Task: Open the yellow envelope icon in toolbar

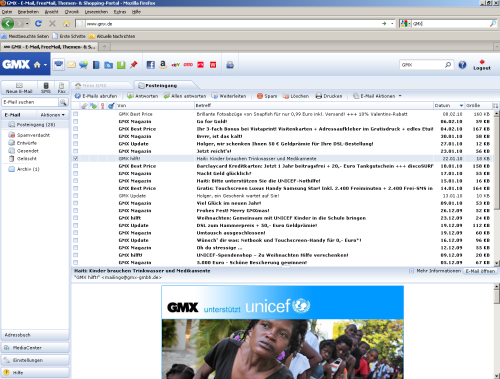Action: [71, 65]
